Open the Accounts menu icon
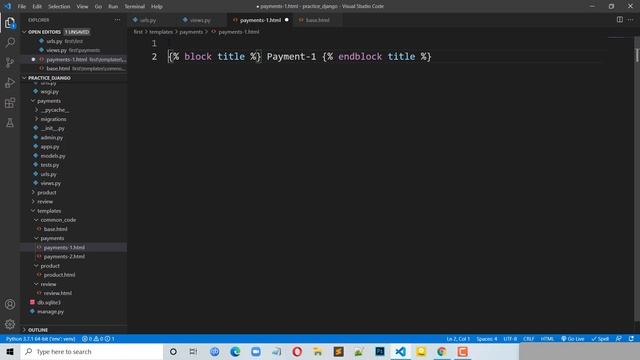This screenshot has height=360, width=640. tap(10, 304)
